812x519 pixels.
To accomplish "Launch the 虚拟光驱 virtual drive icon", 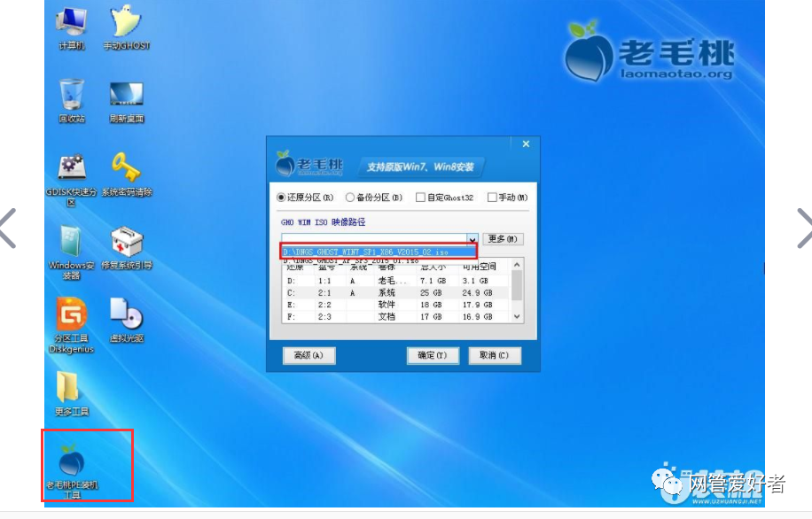I will pos(127,321).
